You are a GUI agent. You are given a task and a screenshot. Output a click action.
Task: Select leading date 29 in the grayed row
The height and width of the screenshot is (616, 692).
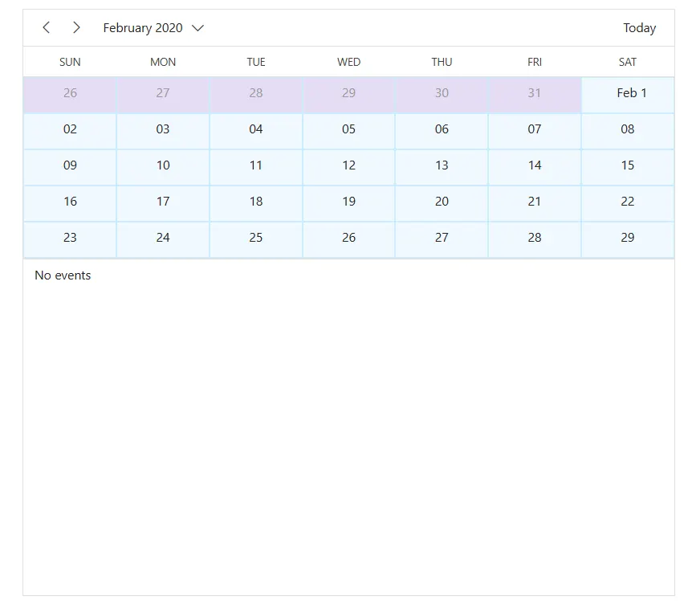[x=348, y=95]
